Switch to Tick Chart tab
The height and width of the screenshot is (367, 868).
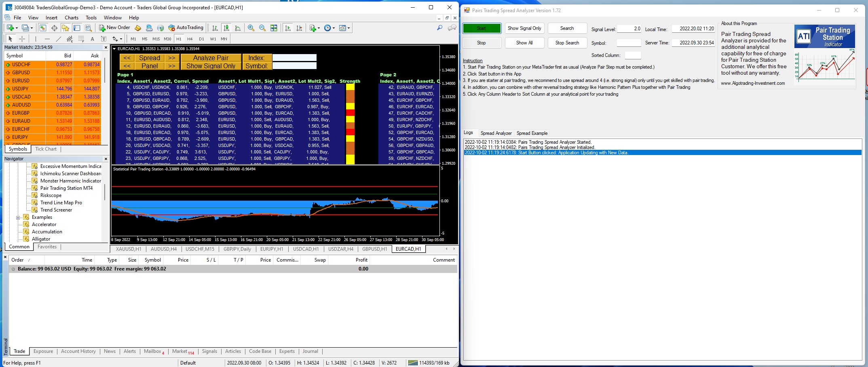46,149
